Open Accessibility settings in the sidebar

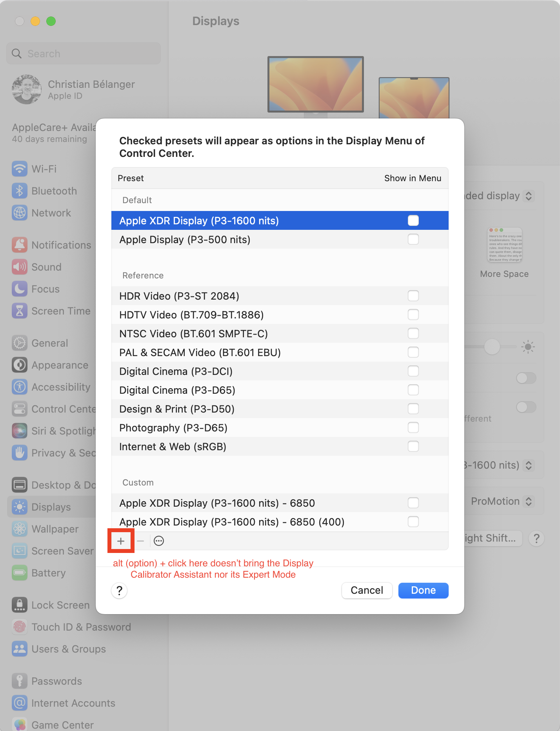click(x=51, y=387)
